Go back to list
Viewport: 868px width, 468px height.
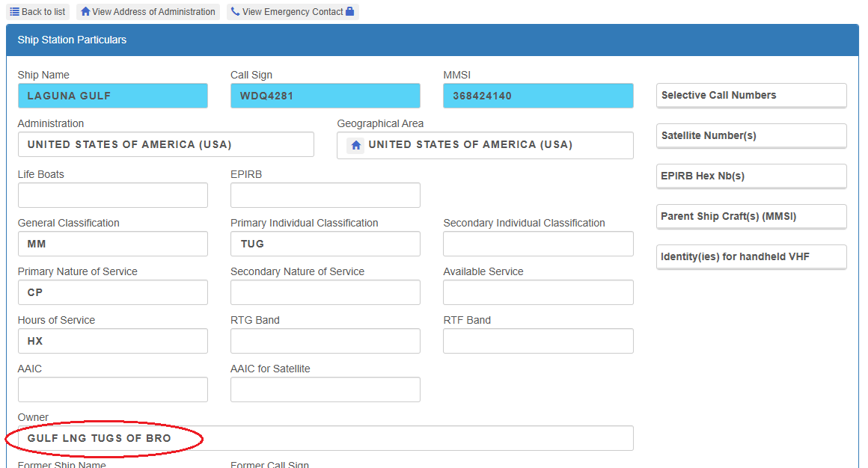(x=37, y=12)
